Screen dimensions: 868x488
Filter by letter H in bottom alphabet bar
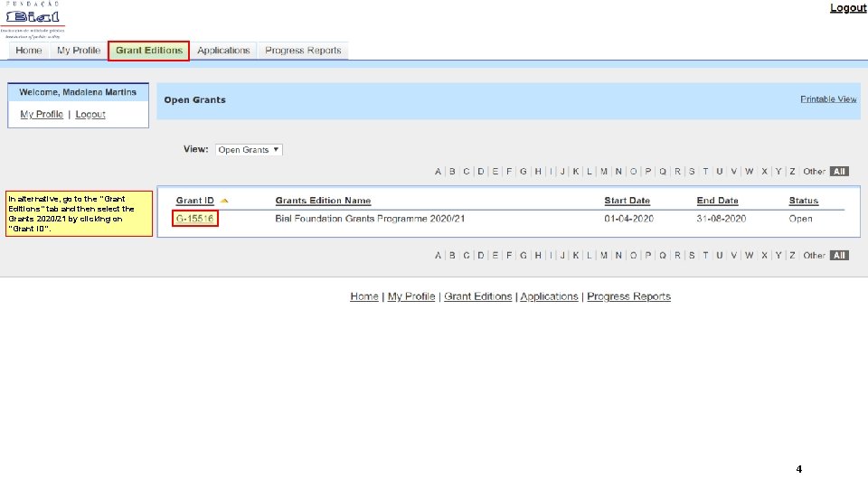(538, 256)
